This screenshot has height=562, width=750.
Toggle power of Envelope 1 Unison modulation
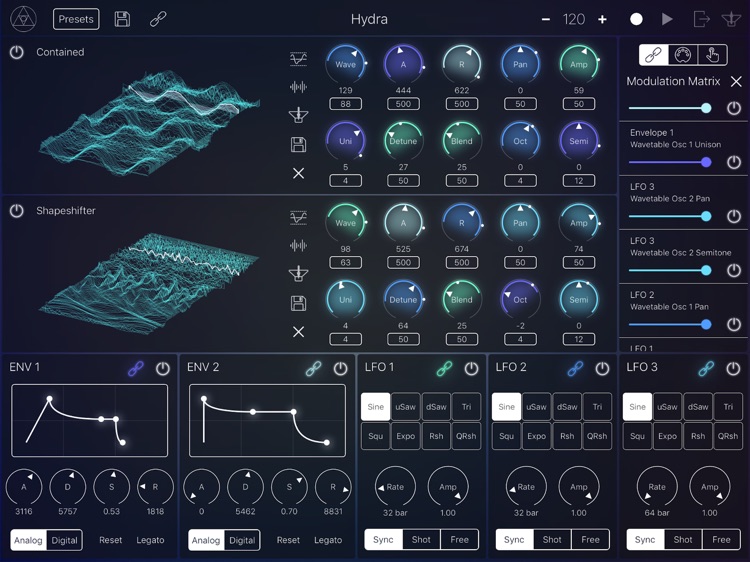(734, 162)
